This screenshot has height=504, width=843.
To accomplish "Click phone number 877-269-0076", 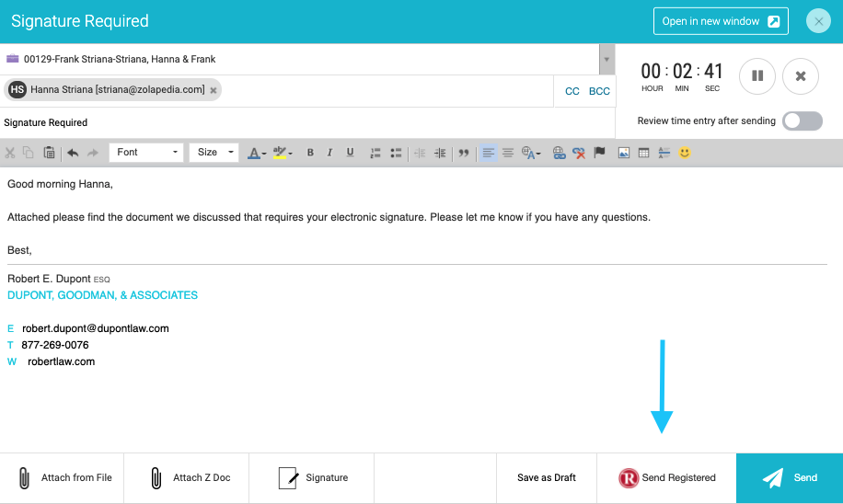I will pyautogui.click(x=55, y=345).
